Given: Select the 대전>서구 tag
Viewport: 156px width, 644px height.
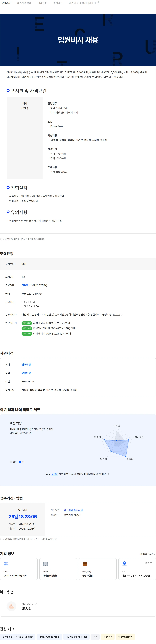Looking at the screenshot, I should (108, 637).
